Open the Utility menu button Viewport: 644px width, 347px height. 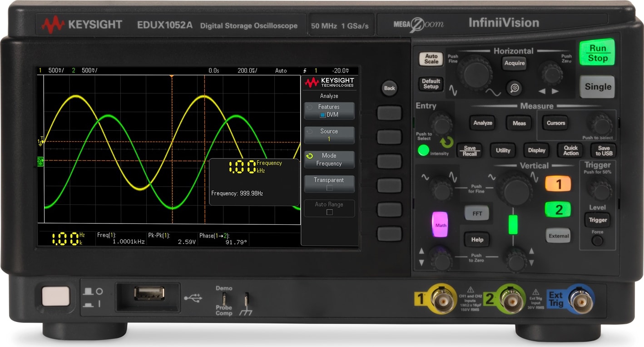[503, 150]
